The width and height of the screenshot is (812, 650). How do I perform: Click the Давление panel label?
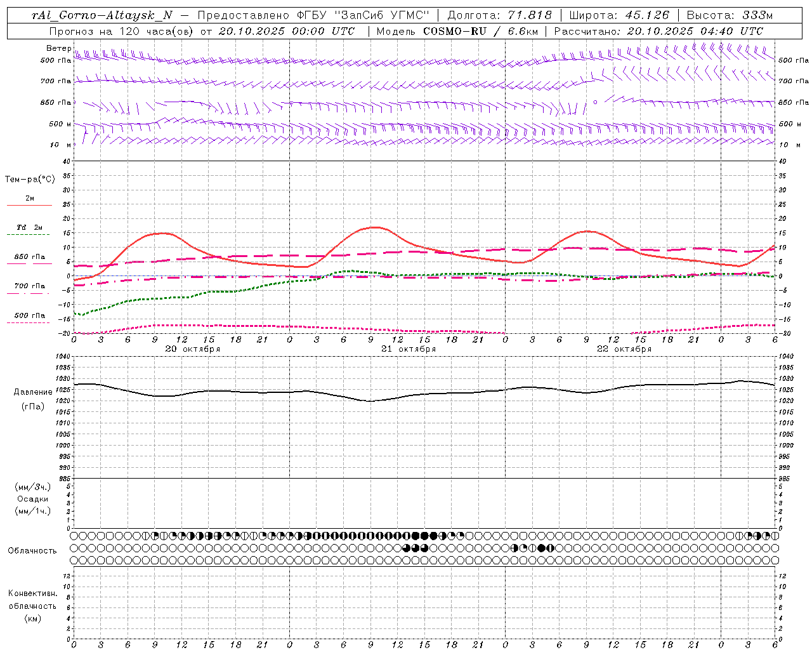tap(33, 392)
